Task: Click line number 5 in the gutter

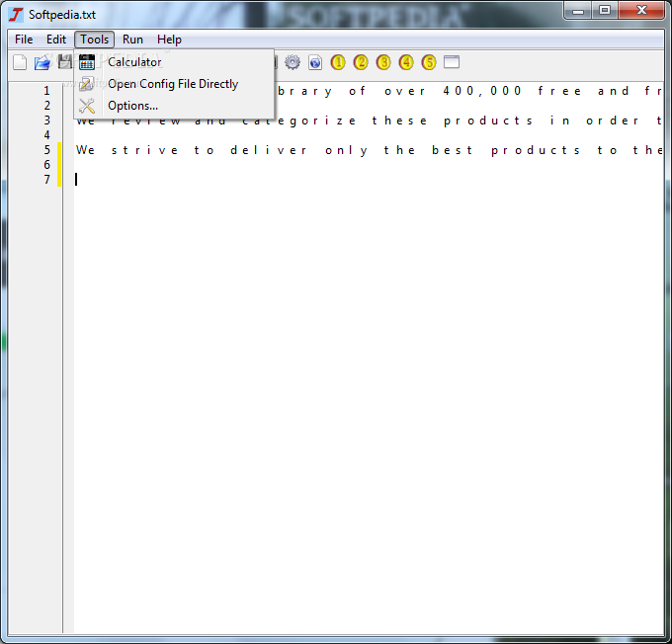Action: click(x=46, y=150)
